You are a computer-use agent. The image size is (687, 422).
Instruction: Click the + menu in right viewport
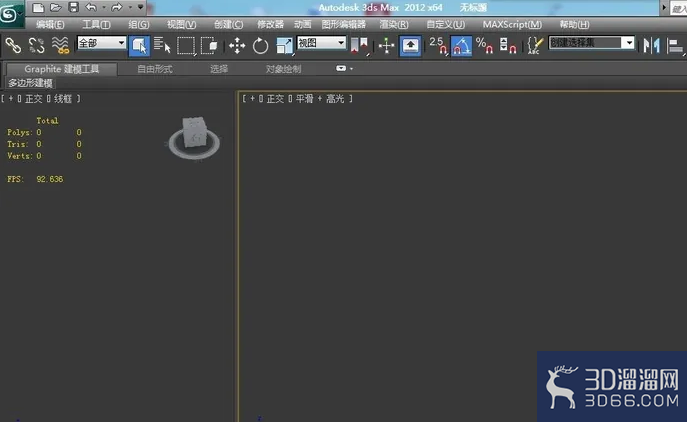pyautogui.click(x=252, y=99)
